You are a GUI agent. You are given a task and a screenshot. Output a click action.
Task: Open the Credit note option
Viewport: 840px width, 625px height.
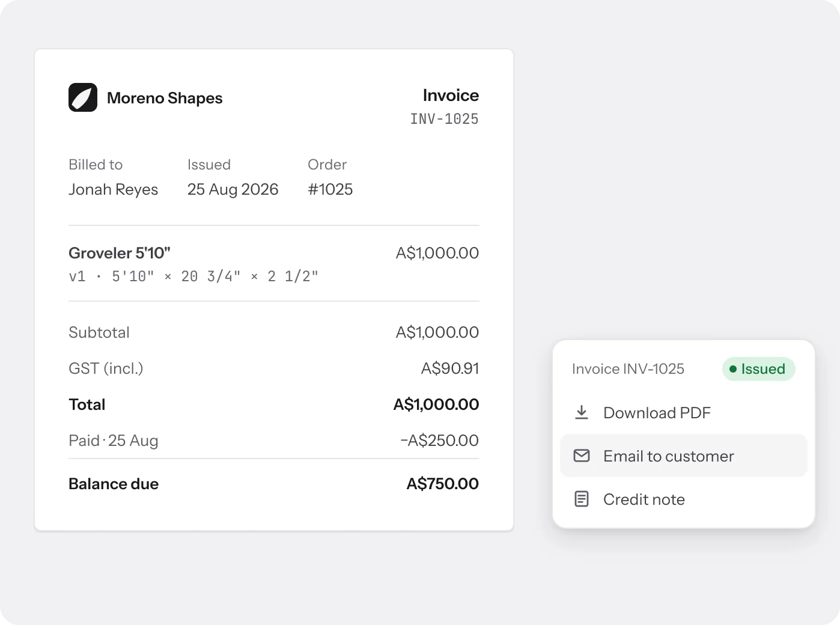click(x=683, y=499)
